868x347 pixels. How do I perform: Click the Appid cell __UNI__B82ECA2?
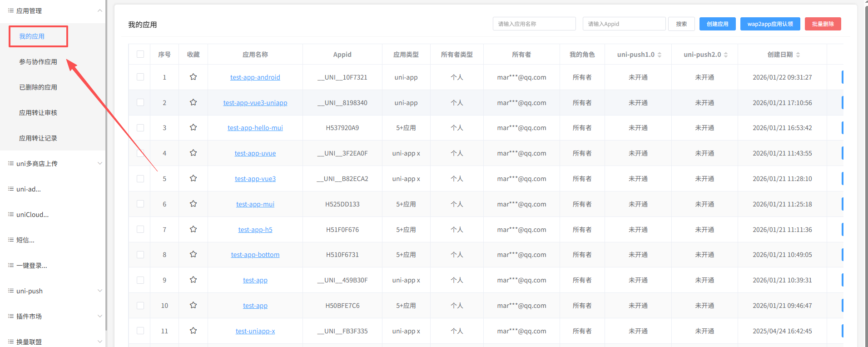(x=342, y=179)
